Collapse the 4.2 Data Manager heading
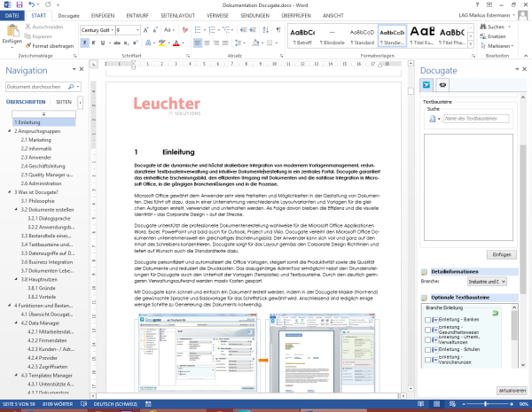Viewport: 532px width, 412px height. (x=16, y=323)
